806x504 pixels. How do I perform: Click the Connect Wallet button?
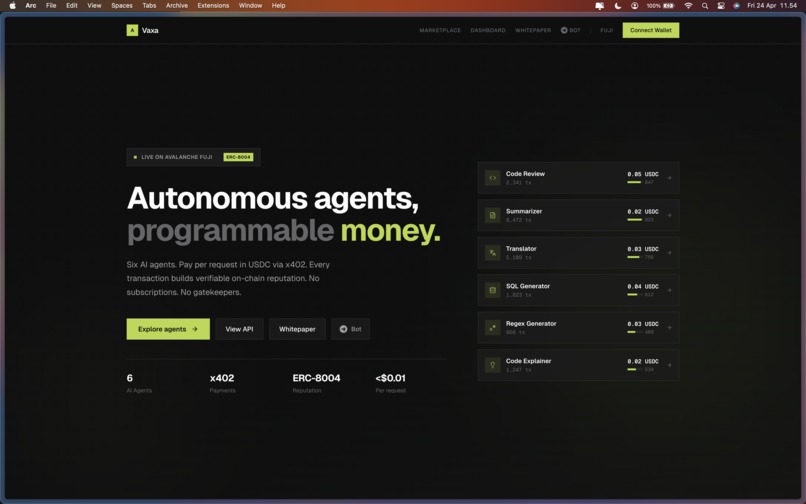click(x=651, y=30)
